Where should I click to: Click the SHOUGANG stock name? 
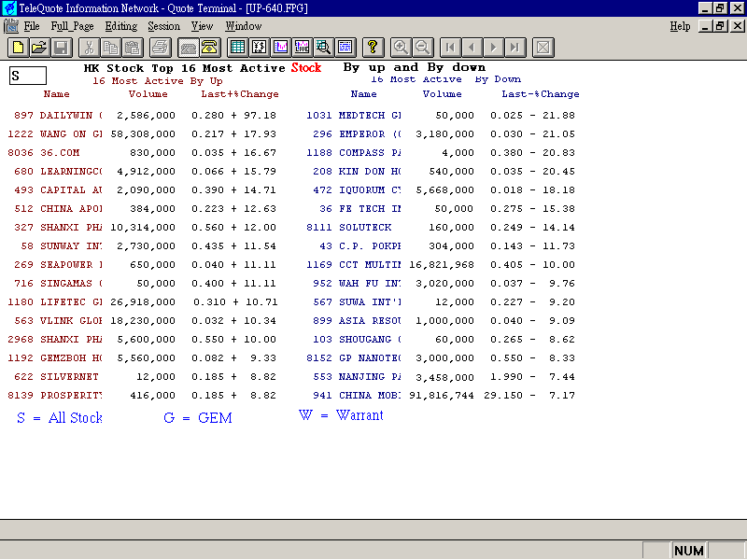coord(370,339)
